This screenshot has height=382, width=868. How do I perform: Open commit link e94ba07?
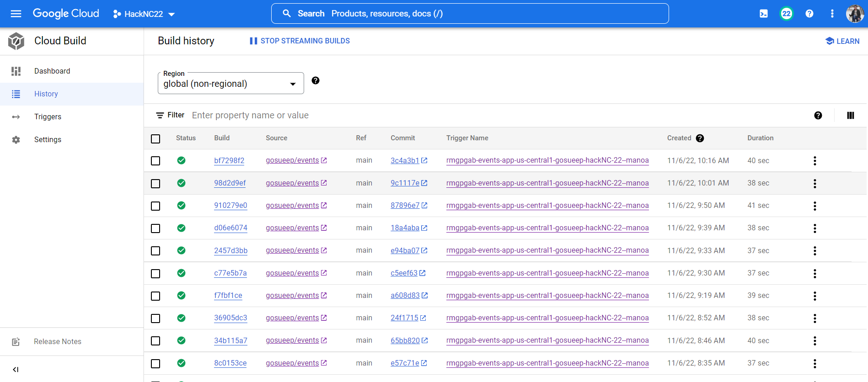click(x=405, y=251)
